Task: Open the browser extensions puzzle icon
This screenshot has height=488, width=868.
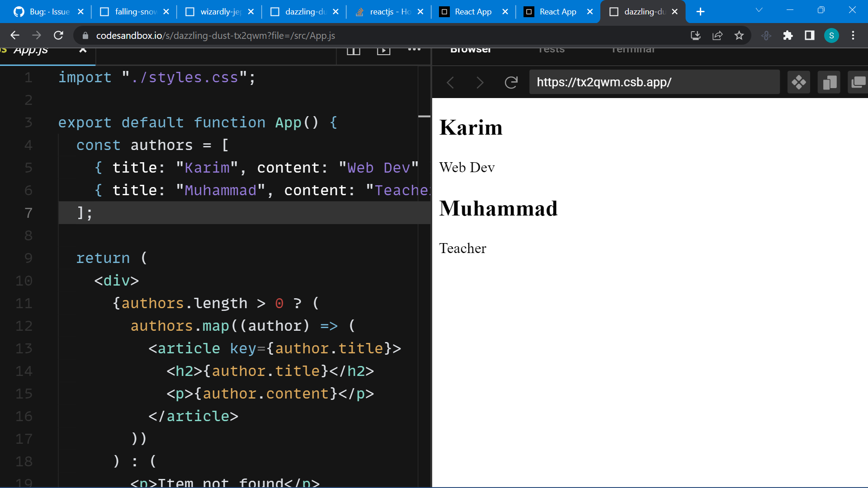Action: point(788,35)
